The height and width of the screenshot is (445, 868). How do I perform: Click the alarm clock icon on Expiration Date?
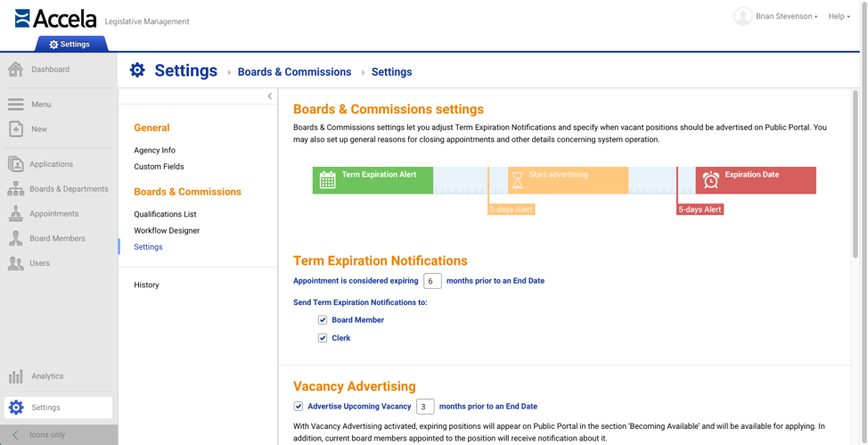711,180
